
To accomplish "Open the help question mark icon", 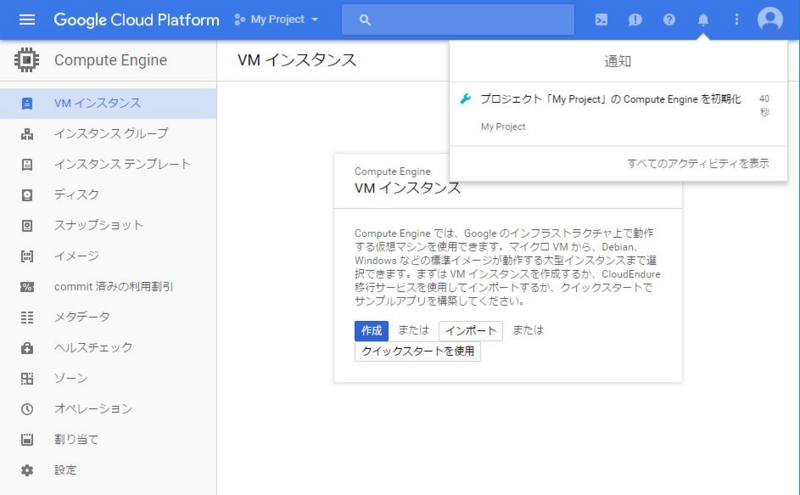I will coord(669,20).
